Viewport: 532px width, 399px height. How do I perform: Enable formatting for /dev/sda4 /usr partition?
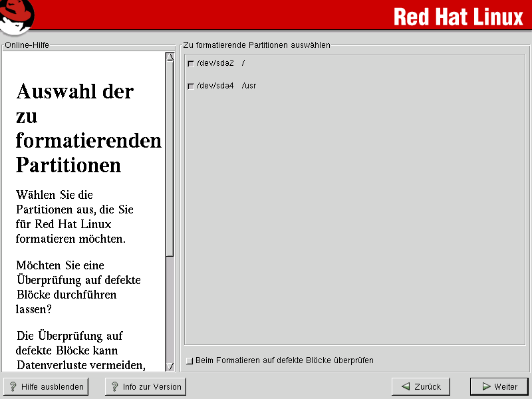(x=191, y=86)
